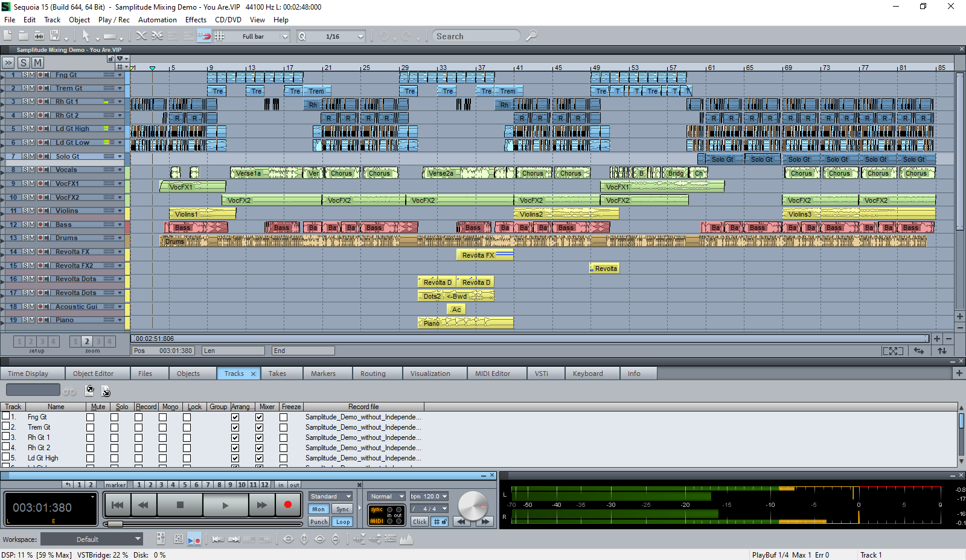966x560 pixels.
Task: Open the Normal mode dropdown in transport
Action: (x=387, y=497)
